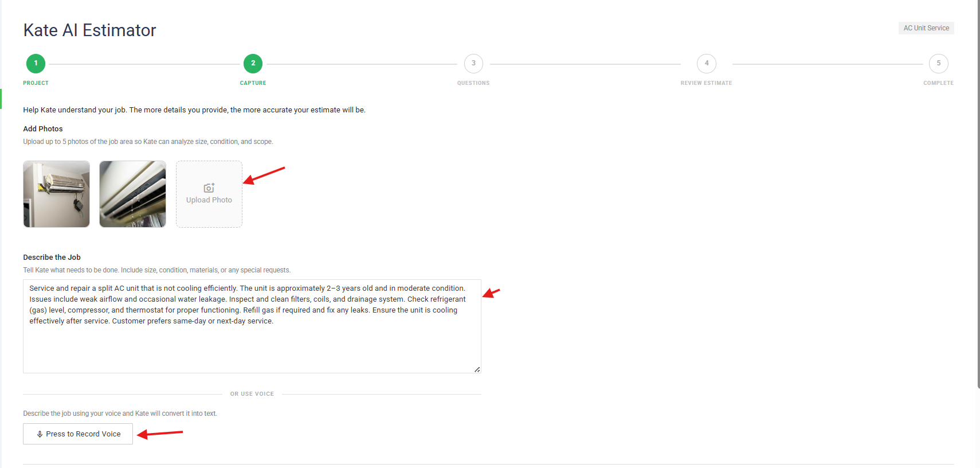Click inside the job description text area
This screenshot has height=468, width=980.
click(252, 326)
